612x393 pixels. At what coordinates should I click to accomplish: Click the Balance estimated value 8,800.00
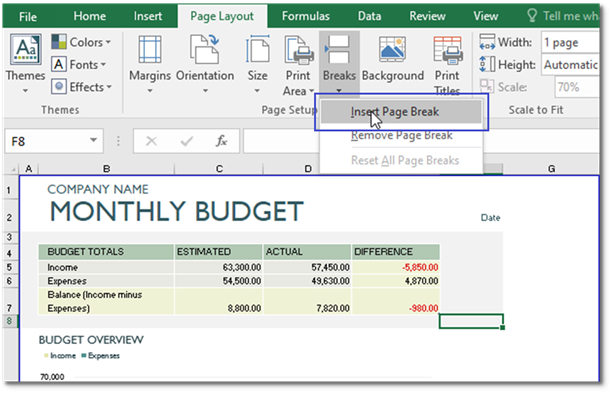click(244, 309)
